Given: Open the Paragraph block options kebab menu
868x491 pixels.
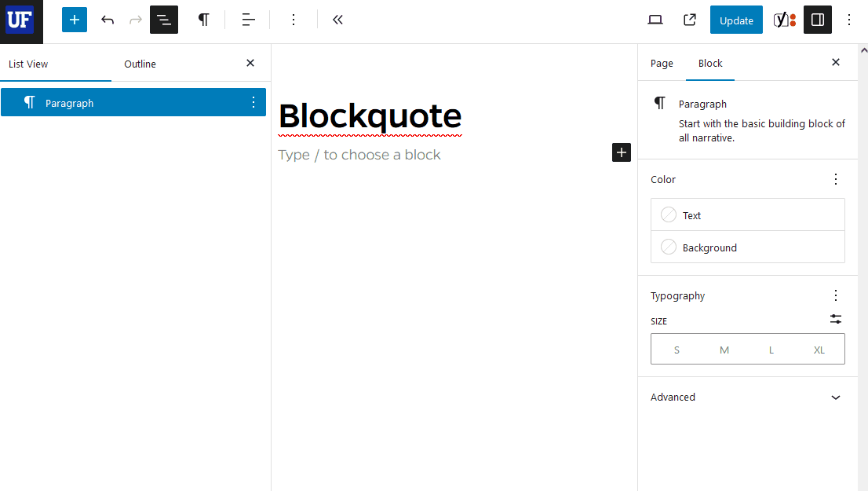Looking at the screenshot, I should point(253,102).
